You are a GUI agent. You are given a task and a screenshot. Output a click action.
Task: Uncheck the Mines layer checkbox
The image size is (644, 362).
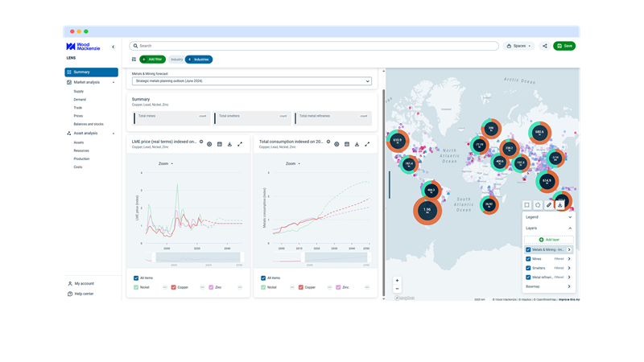point(528,259)
